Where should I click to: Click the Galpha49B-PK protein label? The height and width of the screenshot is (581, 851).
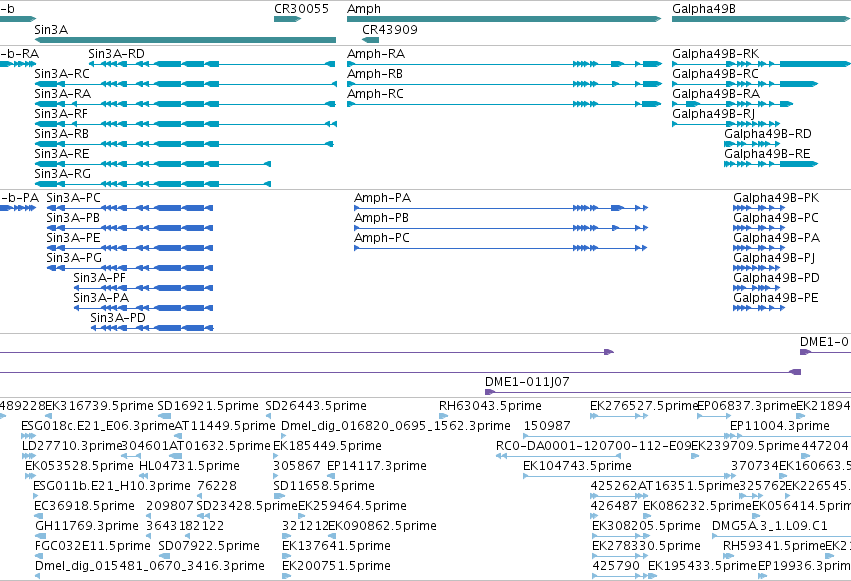tap(776, 198)
